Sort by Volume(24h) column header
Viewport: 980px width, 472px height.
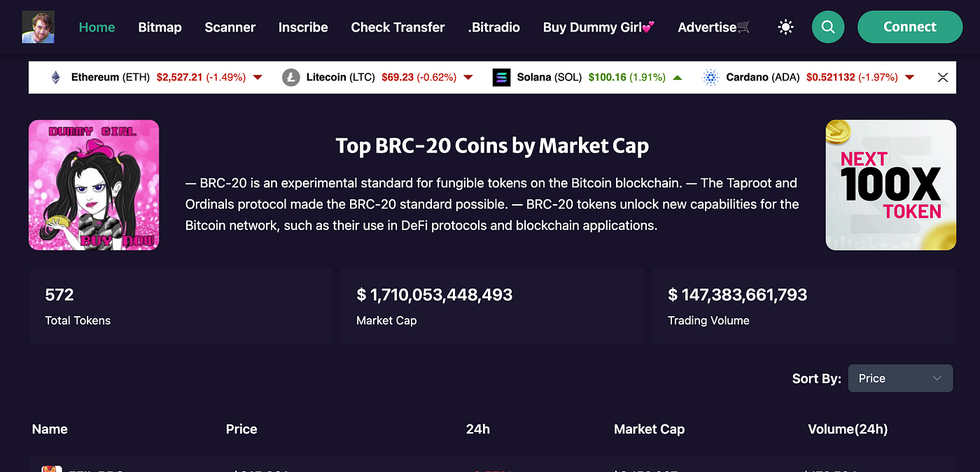click(x=848, y=429)
